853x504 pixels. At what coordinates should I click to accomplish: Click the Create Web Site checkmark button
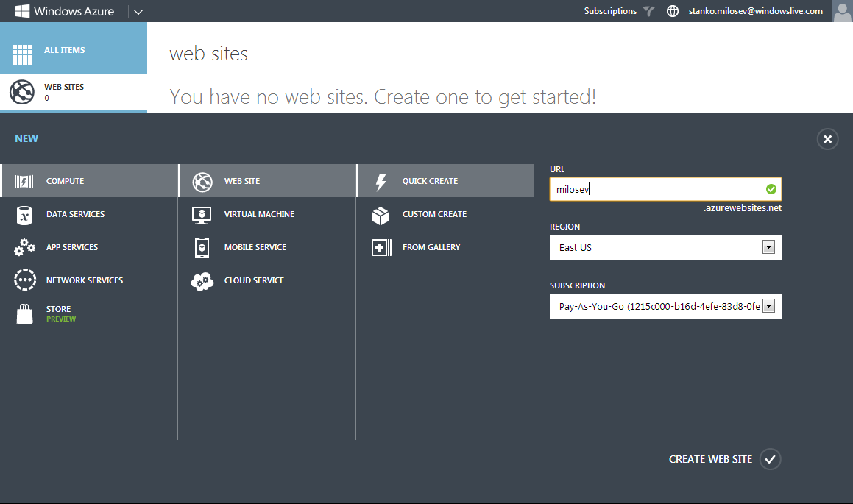click(x=771, y=459)
